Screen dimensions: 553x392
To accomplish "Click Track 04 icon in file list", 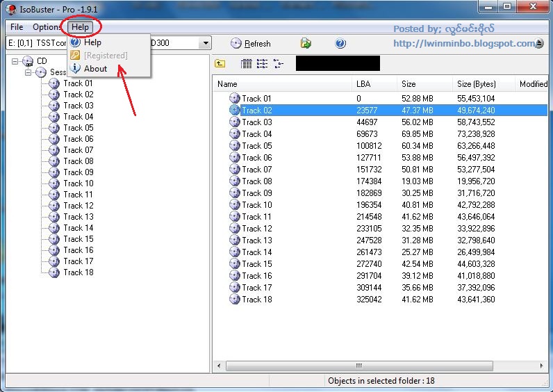I will 235,133.
